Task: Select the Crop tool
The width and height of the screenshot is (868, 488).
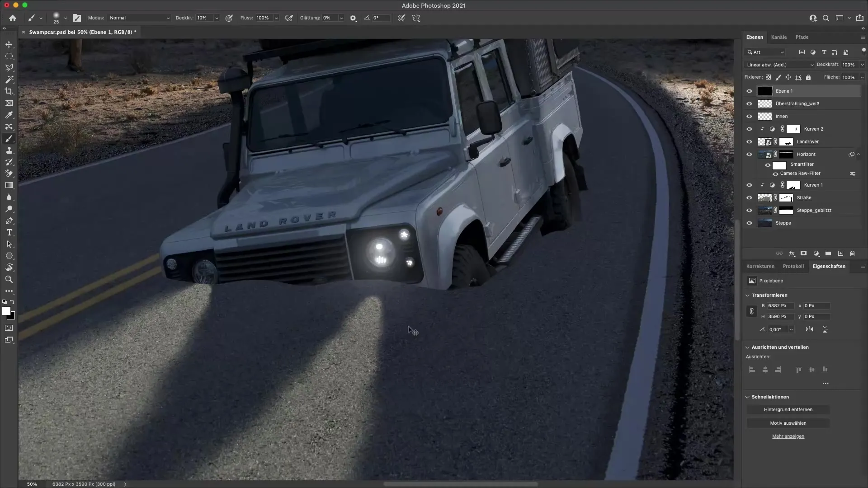Action: 9,91
